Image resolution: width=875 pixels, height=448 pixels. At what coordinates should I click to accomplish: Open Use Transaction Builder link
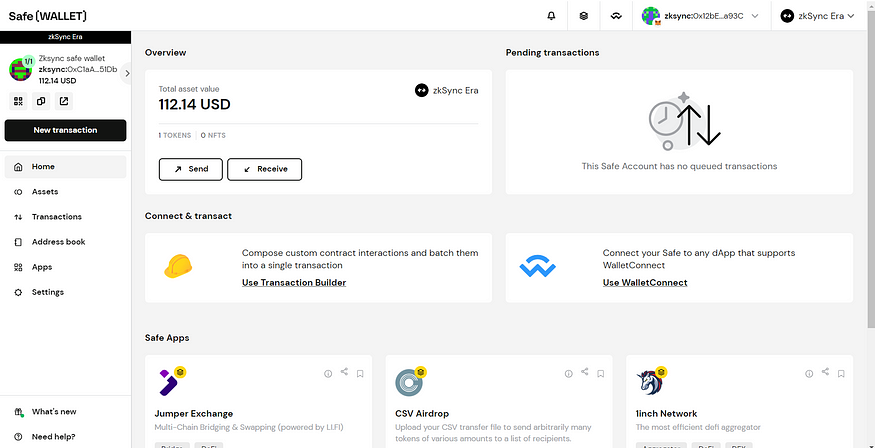pyautogui.click(x=294, y=283)
